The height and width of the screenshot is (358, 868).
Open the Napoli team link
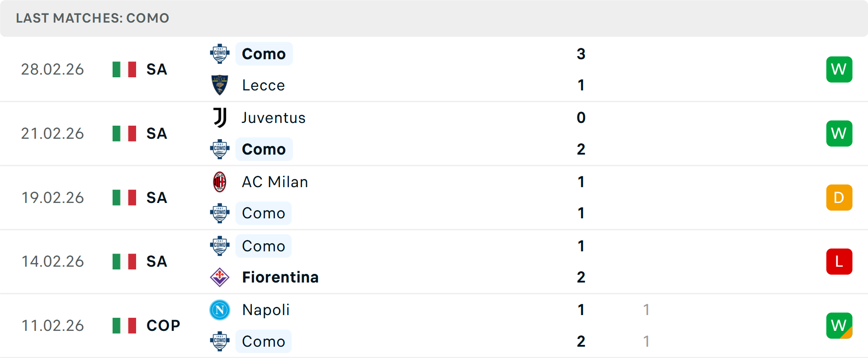[x=266, y=310]
